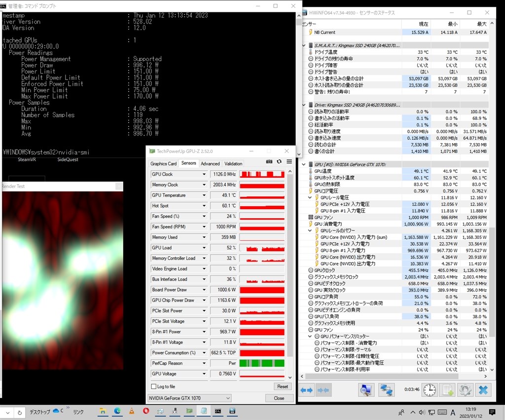Open the Memory Clock sensor dropdown
The image size is (505, 420).
204,185
